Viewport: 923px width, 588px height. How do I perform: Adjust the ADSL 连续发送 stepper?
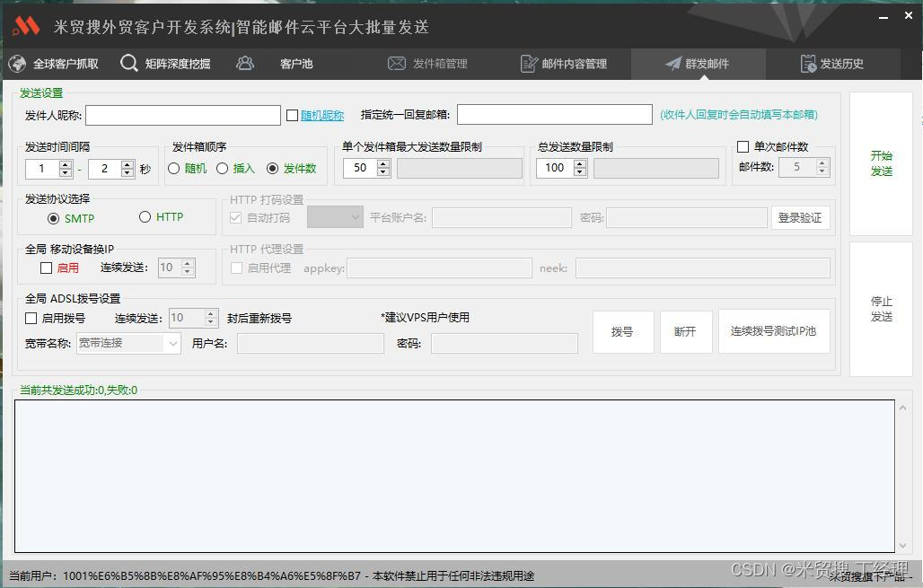point(211,318)
